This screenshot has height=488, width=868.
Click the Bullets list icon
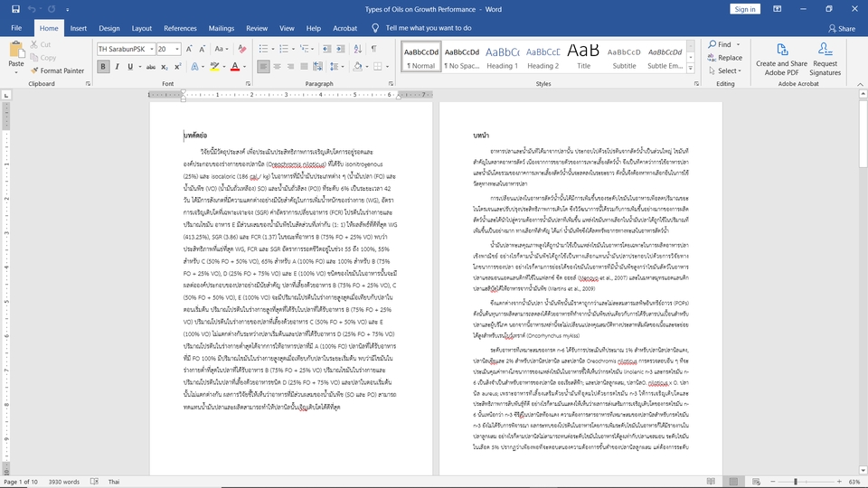[263, 49]
